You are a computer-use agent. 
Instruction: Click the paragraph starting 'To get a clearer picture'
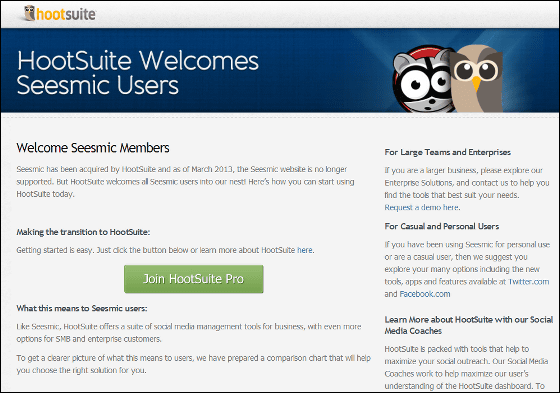[194, 364]
